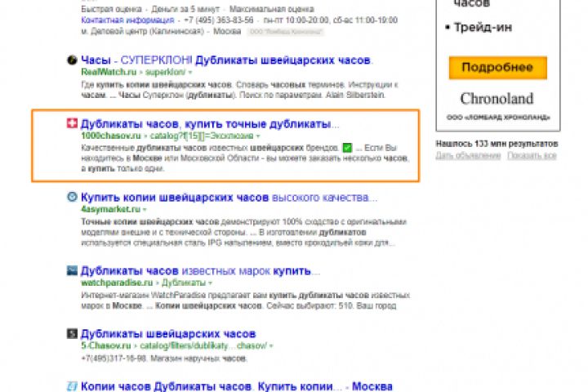This screenshot has width=588, height=392.
Task: Click 'superklon/' breadcrumb in RealWatch result
Action: (165, 72)
